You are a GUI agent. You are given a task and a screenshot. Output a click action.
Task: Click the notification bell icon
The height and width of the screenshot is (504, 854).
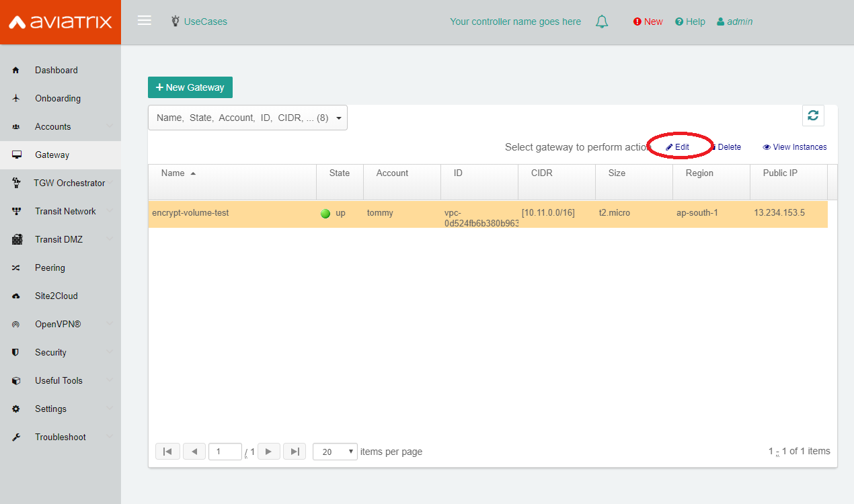601,21
